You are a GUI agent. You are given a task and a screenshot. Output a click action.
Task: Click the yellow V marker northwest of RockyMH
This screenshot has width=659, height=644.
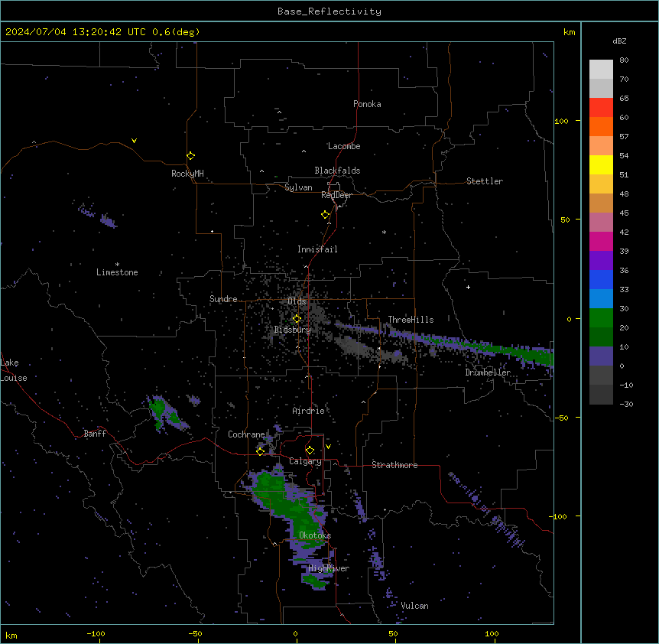[134, 141]
